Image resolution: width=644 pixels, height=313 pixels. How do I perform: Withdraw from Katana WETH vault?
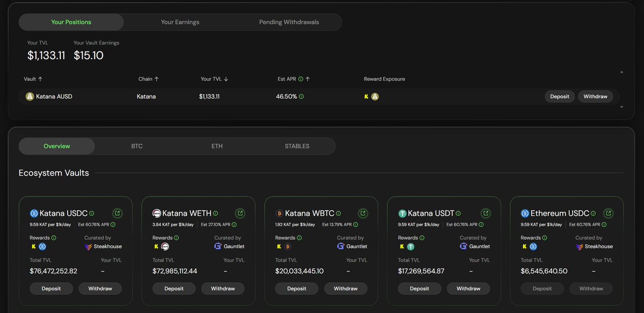[x=223, y=289]
